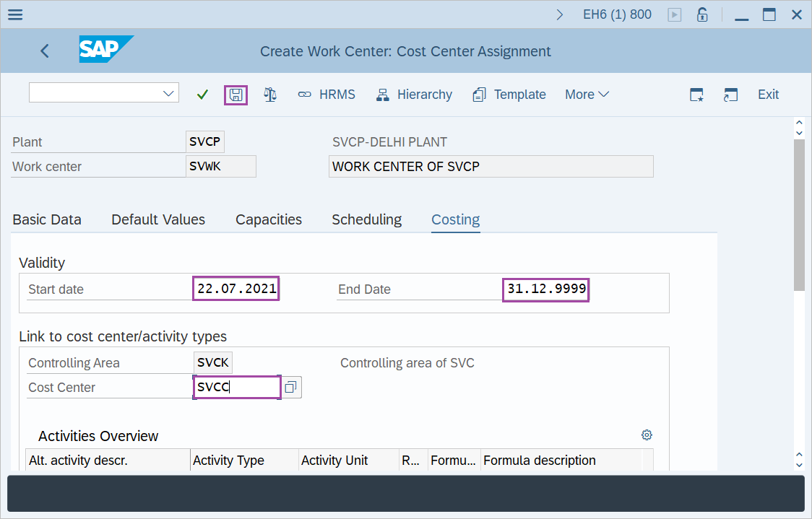812x519 pixels.
Task: Click the Save icon in the toolbar
Action: coord(236,95)
